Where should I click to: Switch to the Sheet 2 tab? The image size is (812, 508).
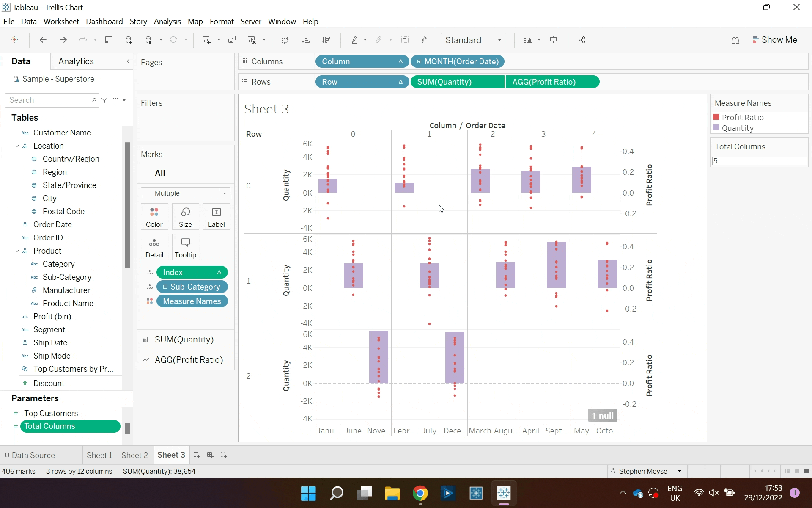tap(134, 455)
